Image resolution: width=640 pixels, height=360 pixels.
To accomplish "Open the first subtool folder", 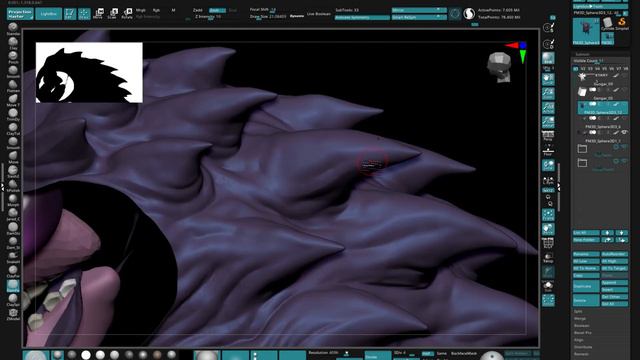I will 582,149.
